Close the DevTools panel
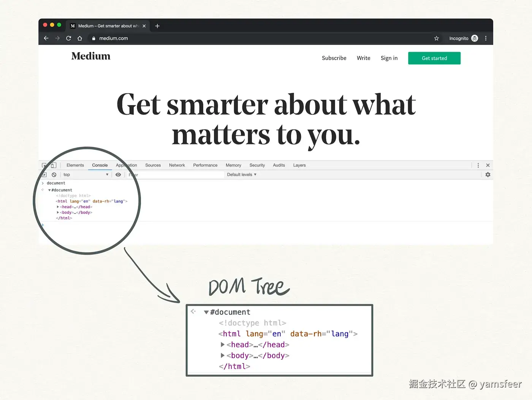 pyautogui.click(x=488, y=165)
